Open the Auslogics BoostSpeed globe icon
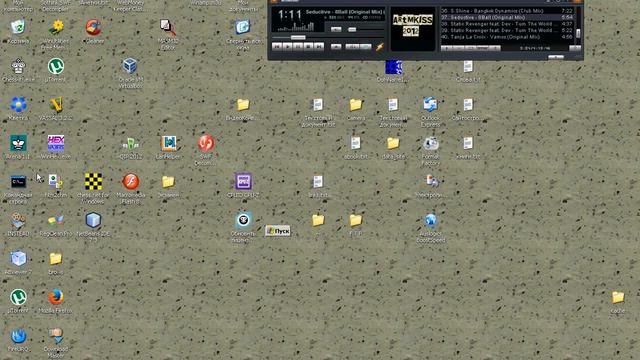Viewport: 640px width, 360px height. (430, 220)
